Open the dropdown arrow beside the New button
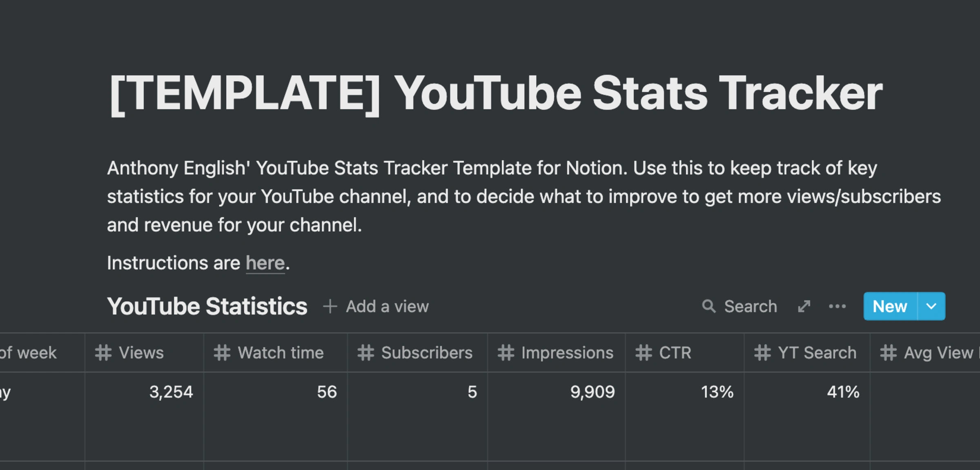This screenshot has width=980, height=470. tap(931, 306)
